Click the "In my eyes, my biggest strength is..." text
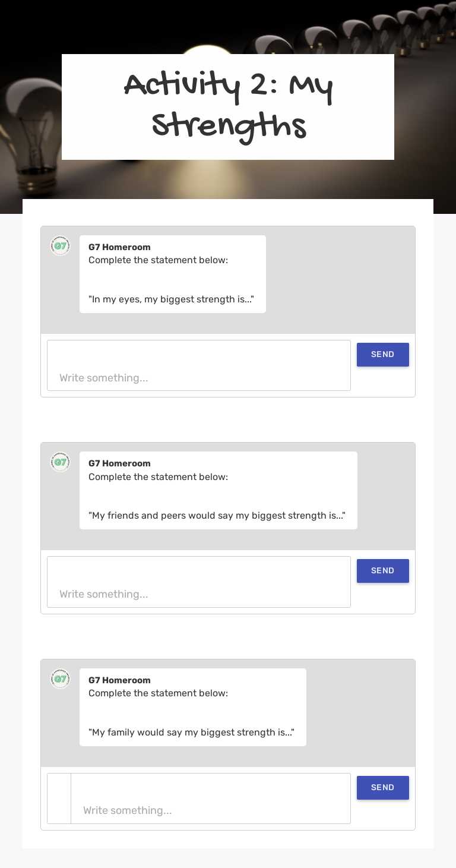456x868 pixels. coord(171,299)
